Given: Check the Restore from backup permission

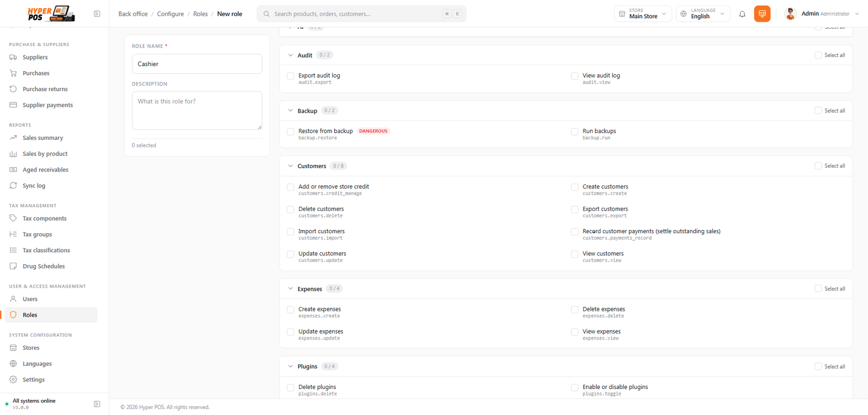Looking at the screenshot, I should pos(291,132).
